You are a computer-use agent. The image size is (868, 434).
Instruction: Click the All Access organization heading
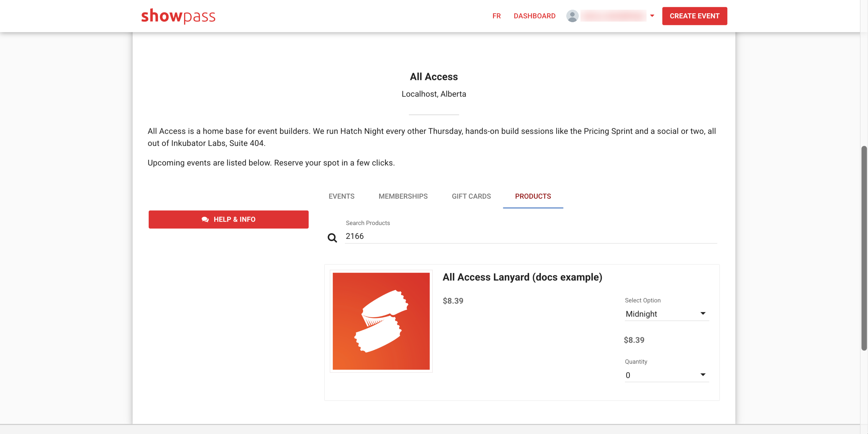click(434, 77)
